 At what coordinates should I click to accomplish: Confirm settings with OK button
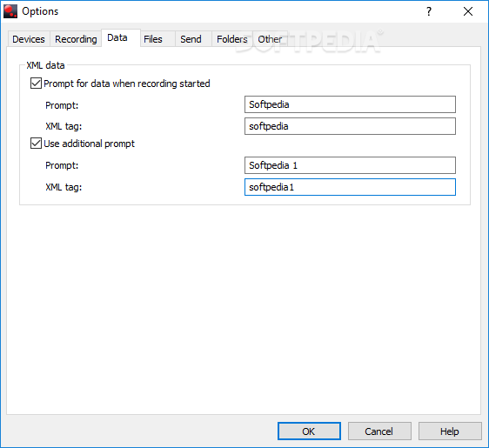click(x=309, y=431)
